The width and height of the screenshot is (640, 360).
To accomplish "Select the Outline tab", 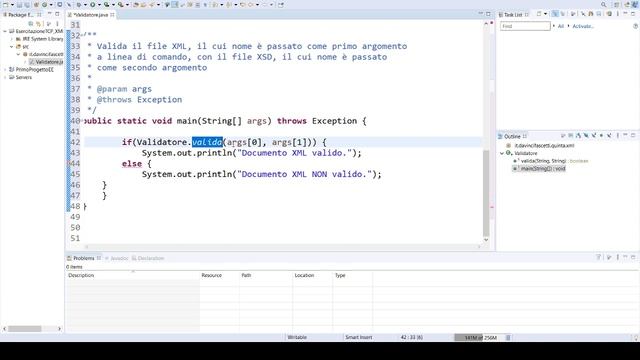I will click(512, 136).
